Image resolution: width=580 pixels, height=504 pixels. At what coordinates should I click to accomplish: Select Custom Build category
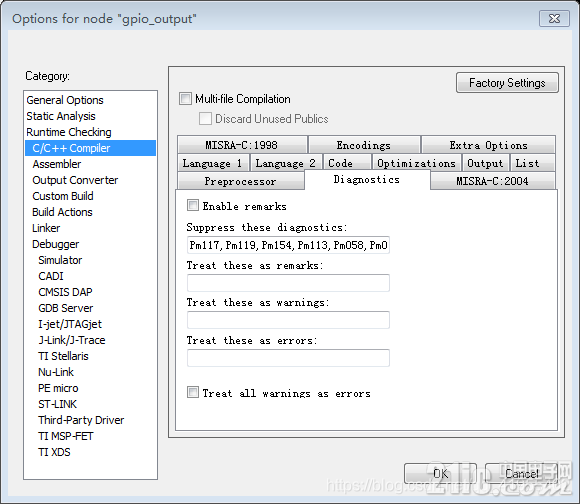pos(63,196)
